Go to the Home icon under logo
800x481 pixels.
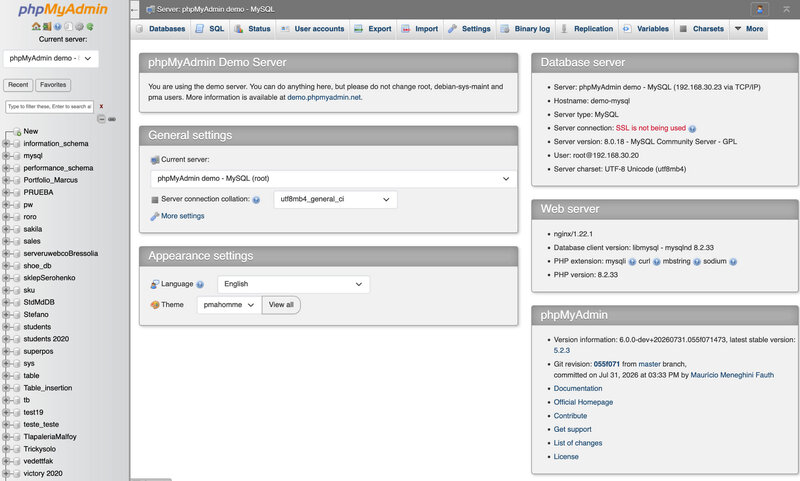pyautogui.click(x=36, y=27)
